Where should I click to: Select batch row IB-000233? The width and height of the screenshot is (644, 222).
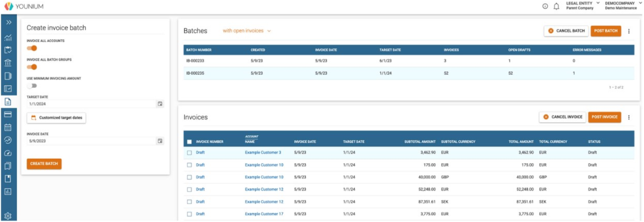(409, 61)
